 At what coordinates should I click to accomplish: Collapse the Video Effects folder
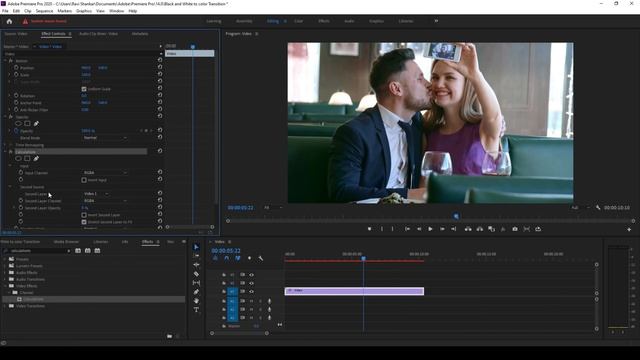point(5,286)
